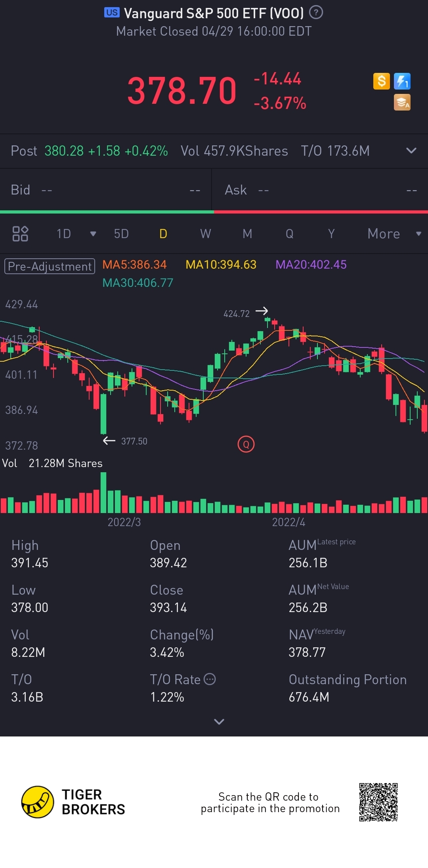Toggle the Pre-Adjustment price setting
This screenshot has width=428, height=868.
click(50, 266)
